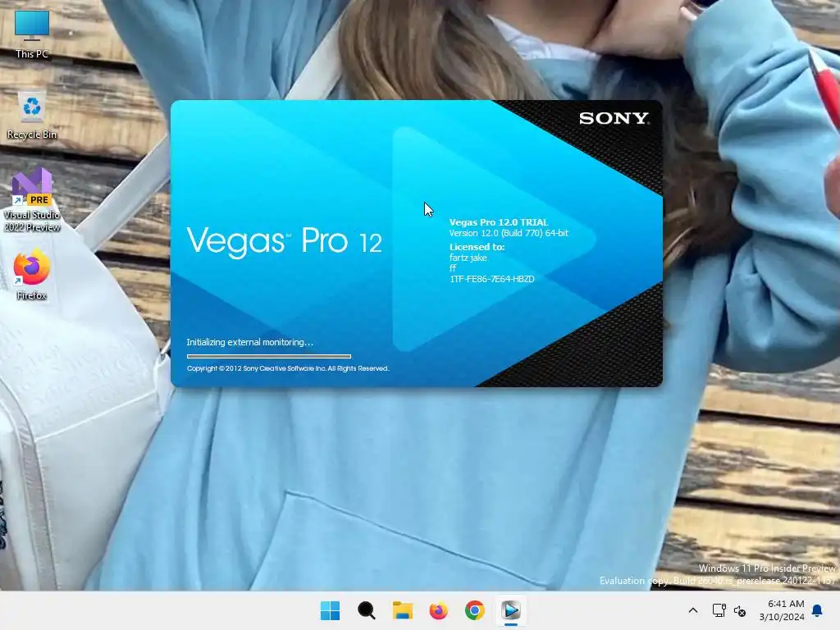The width and height of the screenshot is (840, 630).
Task: Show hidden system tray icons
Action: (692, 610)
